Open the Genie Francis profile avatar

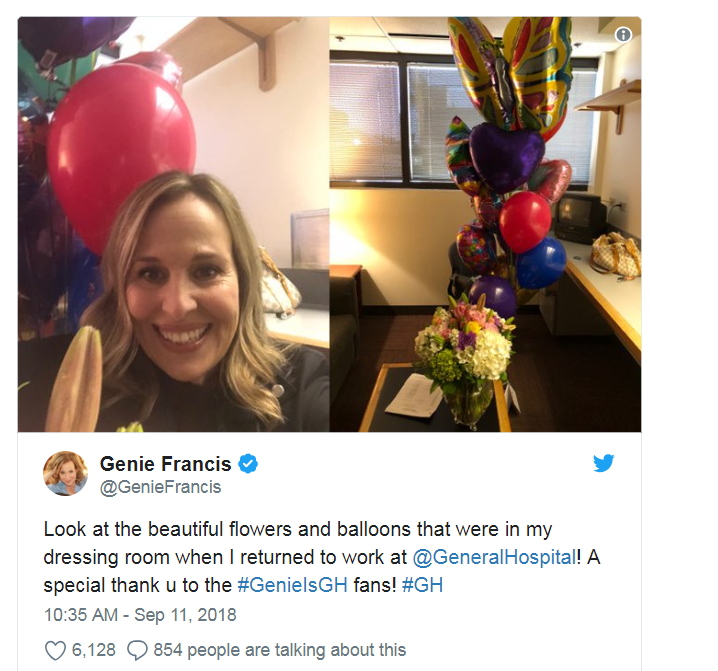coord(66,473)
